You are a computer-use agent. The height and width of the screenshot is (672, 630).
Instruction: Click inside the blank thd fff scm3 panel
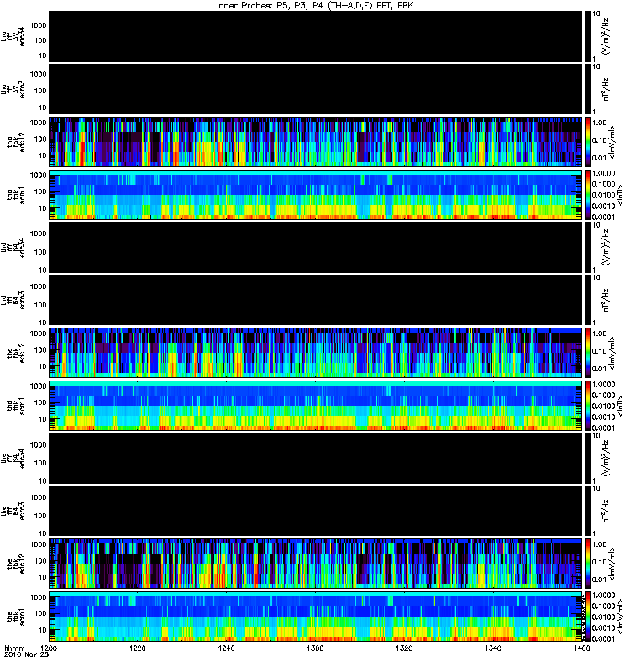pyautogui.click(x=316, y=300)
